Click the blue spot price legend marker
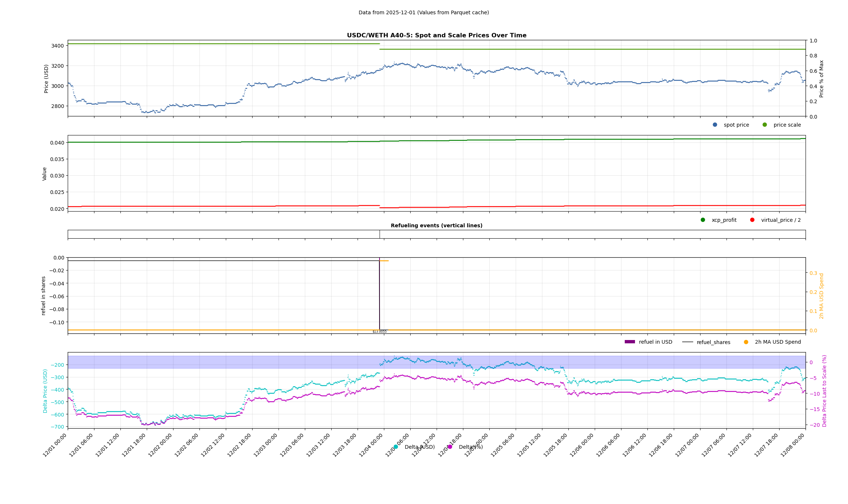Viewport: 848px width, 504px height. click(x=715, y=125)
